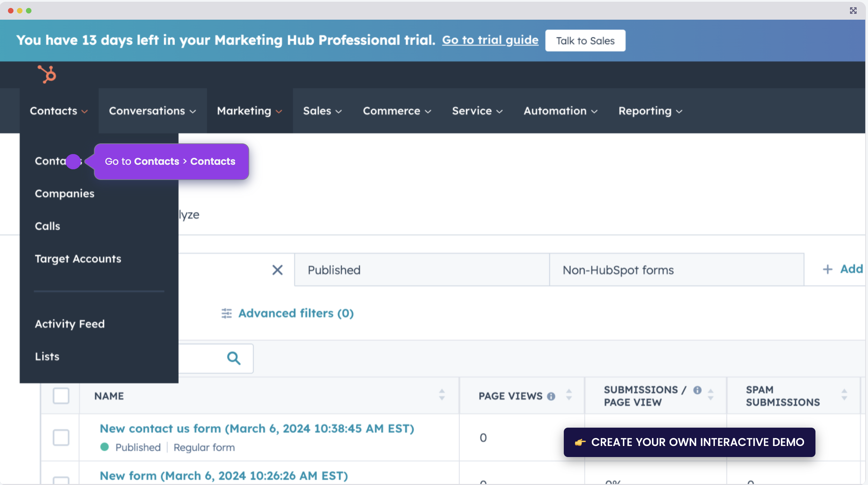Click the Add filter plus icon
Viewport: 868px width, 485px height.
[x=828, y=269]
